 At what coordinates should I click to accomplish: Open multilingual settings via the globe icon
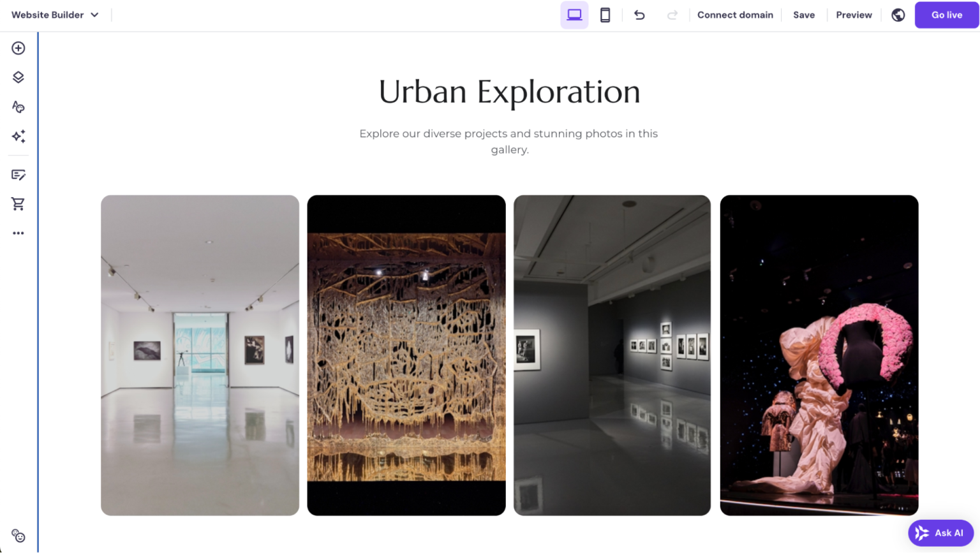(898, 15)
